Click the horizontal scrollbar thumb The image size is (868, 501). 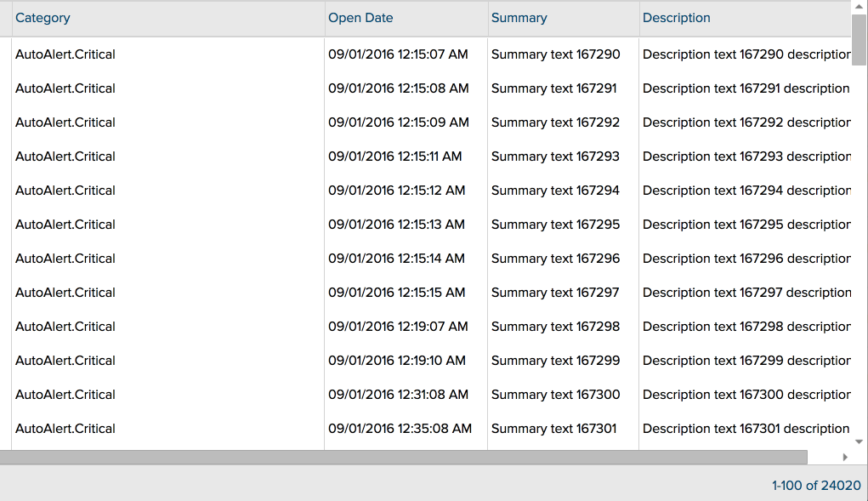pyautogui.click(x=403, y=457)
